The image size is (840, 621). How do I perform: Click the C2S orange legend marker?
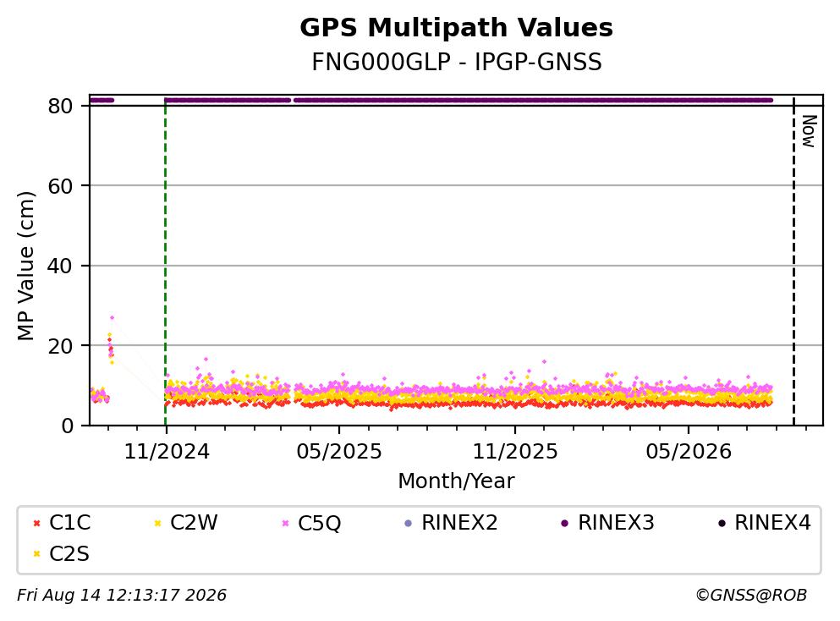coord(36,554)
